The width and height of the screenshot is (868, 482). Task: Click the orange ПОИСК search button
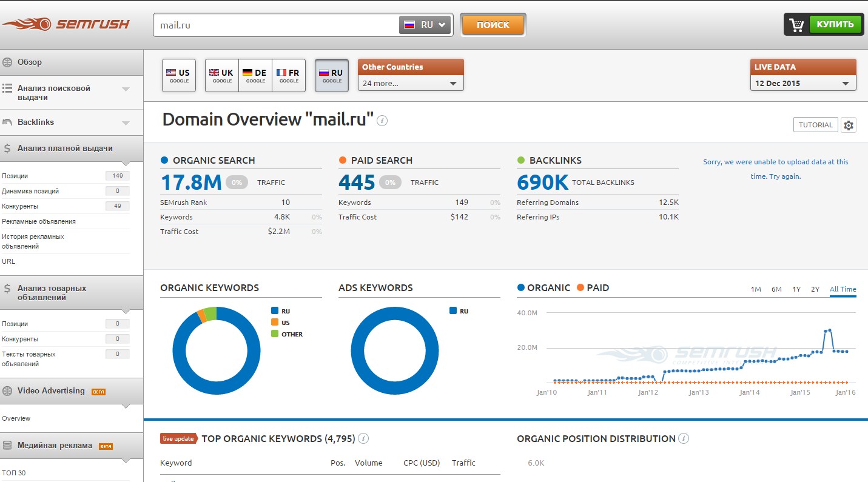click(x=493, y=25)
